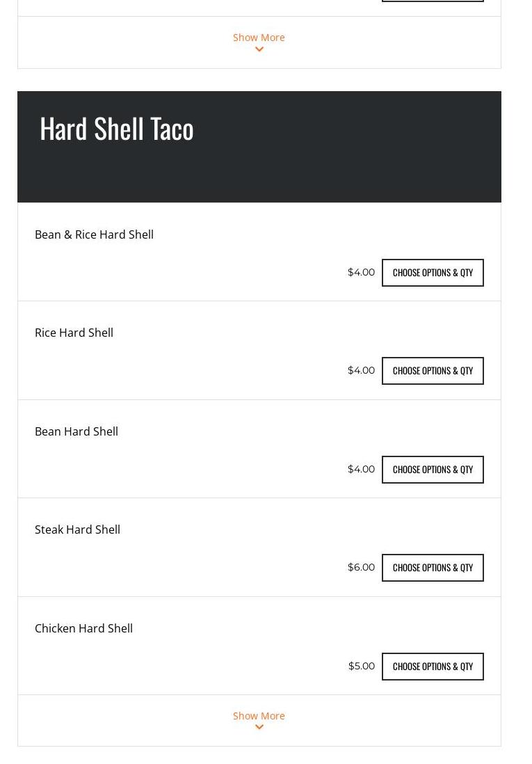532x764 pixels.
Task: Click the $5.00 price of Chicken Hard Shell
Action: tap(362, 666)
